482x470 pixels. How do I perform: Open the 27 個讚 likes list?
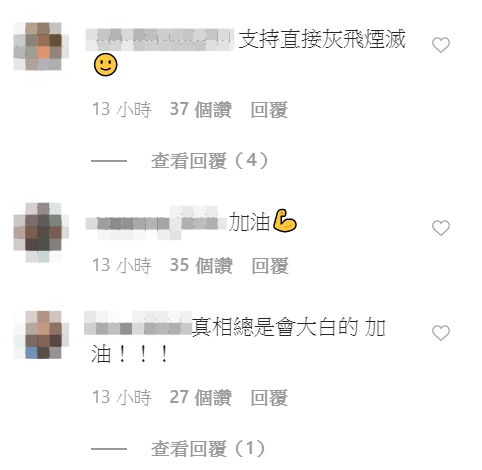[x=201, y=398]
